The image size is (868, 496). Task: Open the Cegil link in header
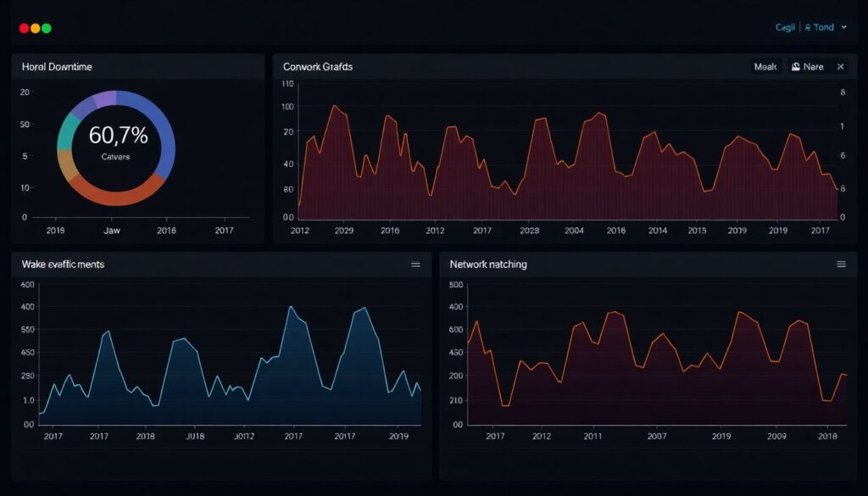click(x=786, y=28)
